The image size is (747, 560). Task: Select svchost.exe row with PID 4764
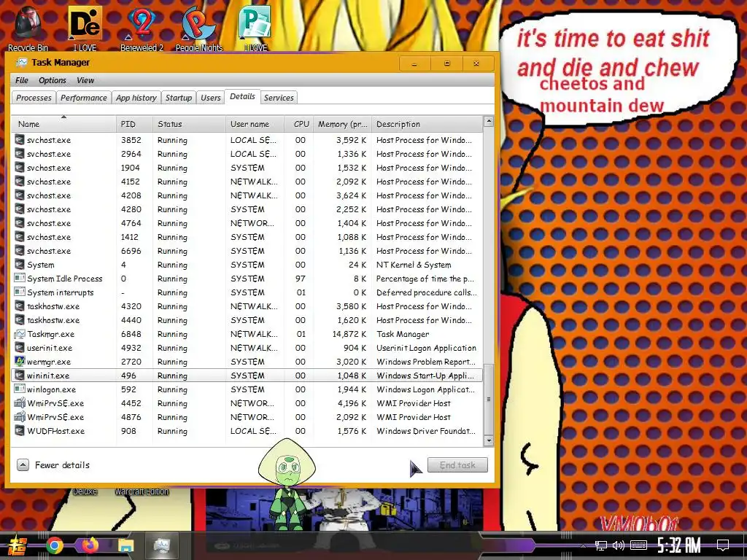coord(247,223)
